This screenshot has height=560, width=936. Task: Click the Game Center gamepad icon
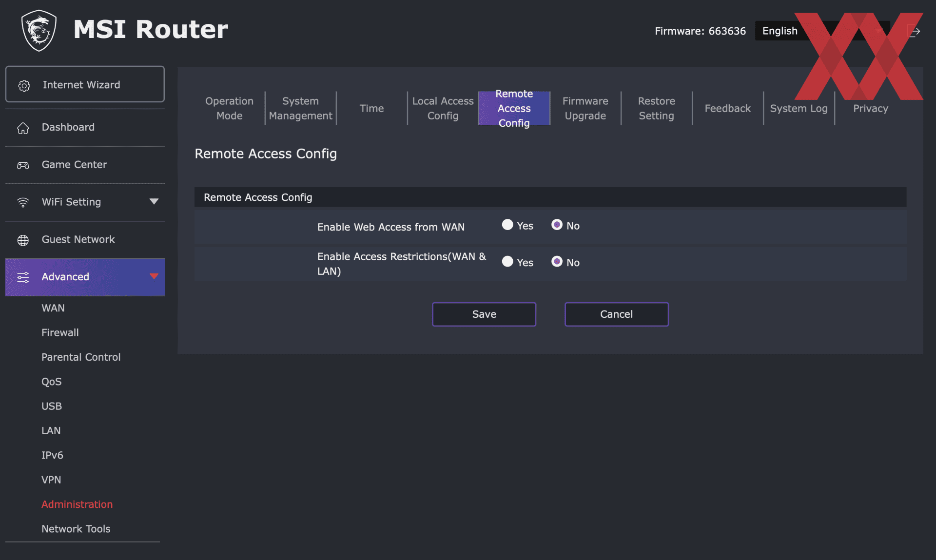23,165
